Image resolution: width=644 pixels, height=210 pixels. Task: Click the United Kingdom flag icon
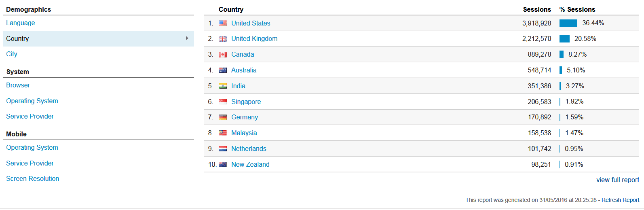[222, 39]
